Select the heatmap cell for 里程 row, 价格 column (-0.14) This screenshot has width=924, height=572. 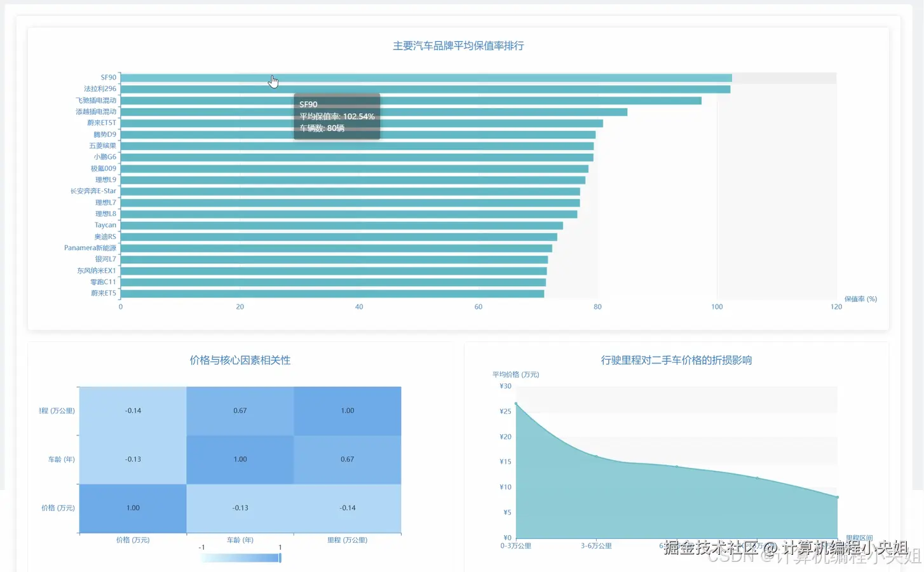133,411
